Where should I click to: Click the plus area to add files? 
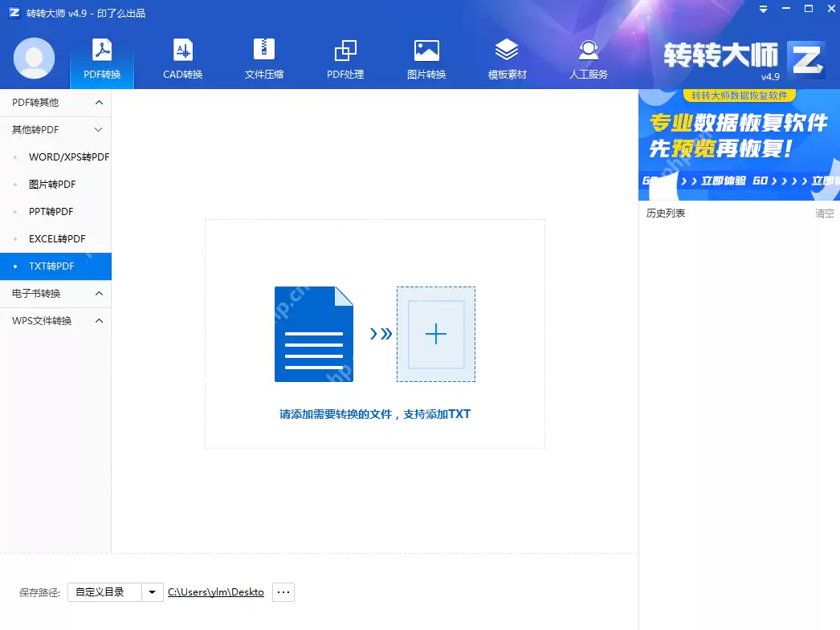coord(436,334)
